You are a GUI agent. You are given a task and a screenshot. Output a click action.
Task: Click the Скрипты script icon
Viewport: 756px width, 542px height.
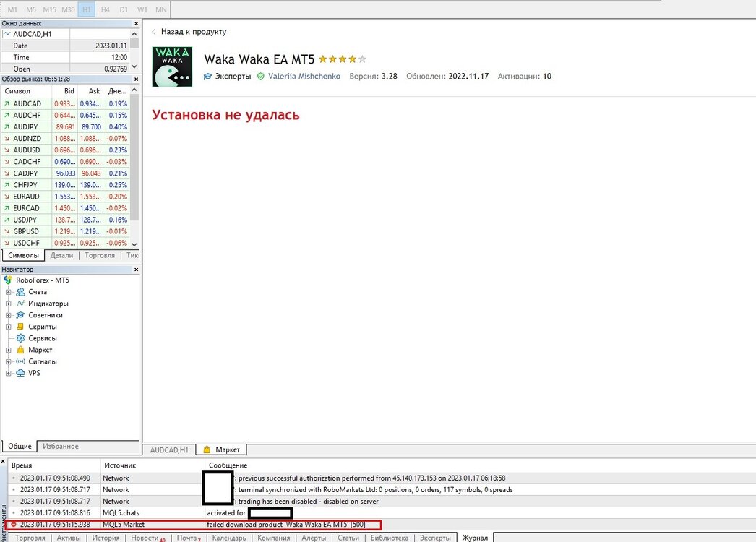click(x=20, y=327)
